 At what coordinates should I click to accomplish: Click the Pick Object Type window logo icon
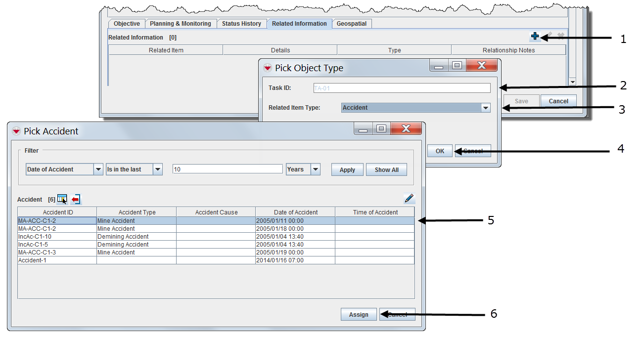click(x=268, y=68)
